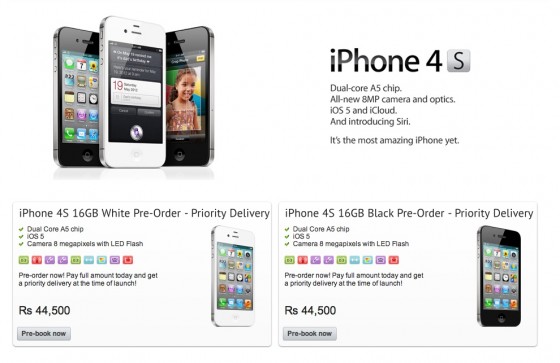Click the Rs 44,500 price on black iPhone card

tap(310, 310)
